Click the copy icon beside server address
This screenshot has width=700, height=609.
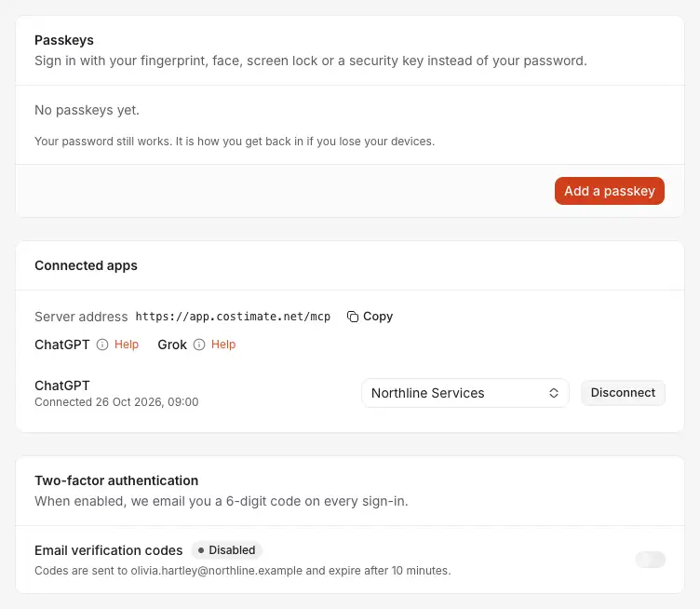click(x=353, y=317)
